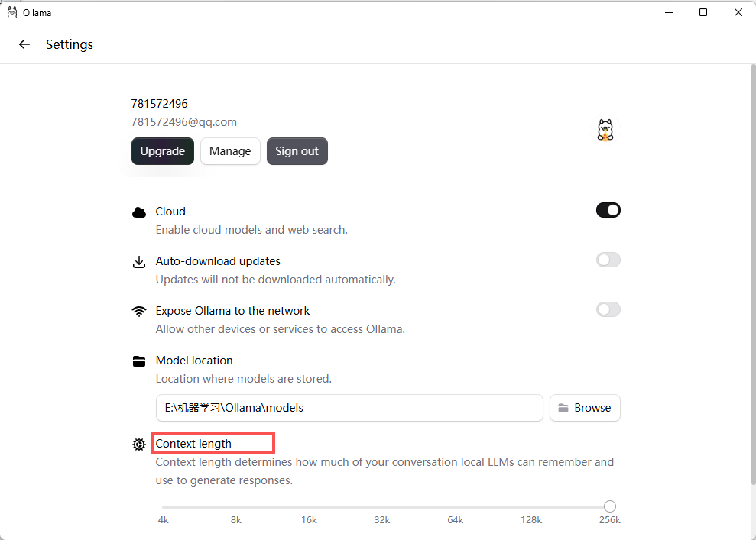The height and width of the screenshot is (540, 756).
Task: Click the Cloud icon
Action: click(139, 212)
